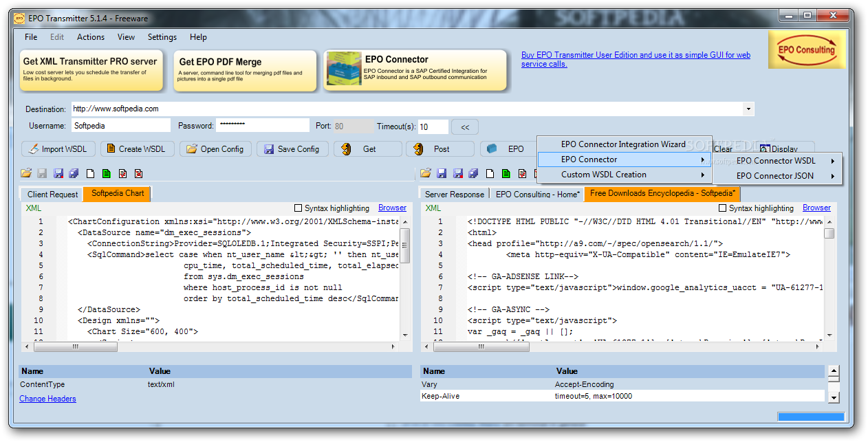
Task: Focus the Password input field
Action: 263,126
